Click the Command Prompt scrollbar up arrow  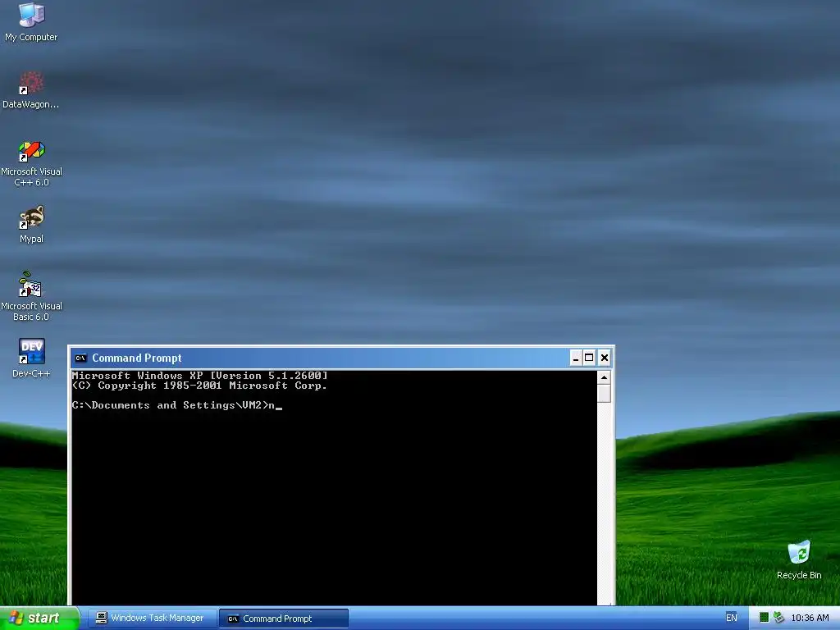click(x=604, y=377)
